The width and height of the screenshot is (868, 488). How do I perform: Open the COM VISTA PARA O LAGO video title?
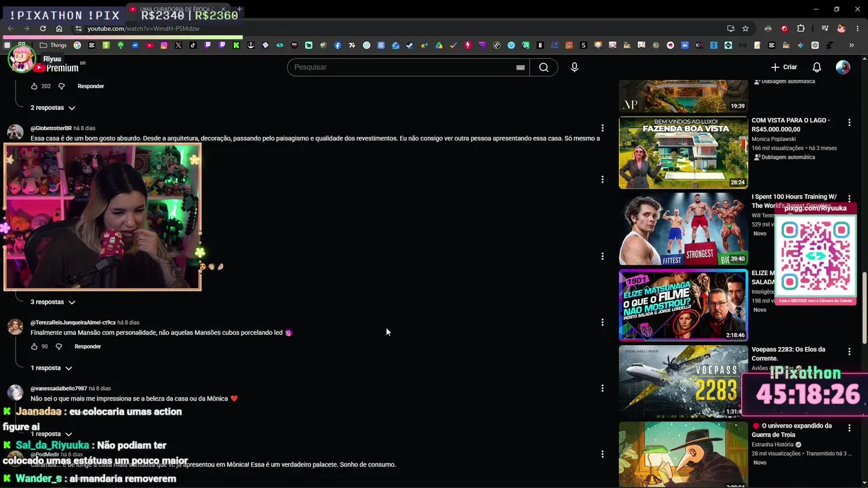click(791, 125)
